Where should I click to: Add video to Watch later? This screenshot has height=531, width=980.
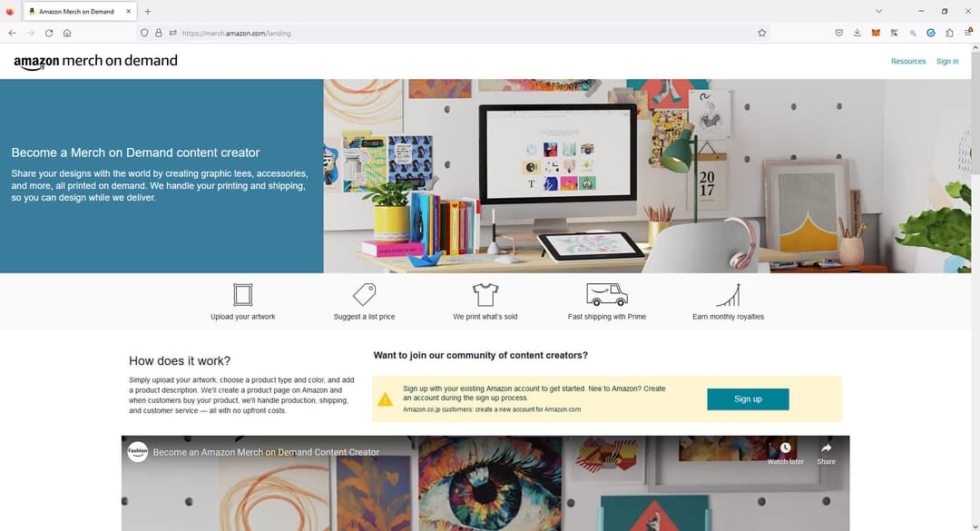click(785, 454)
